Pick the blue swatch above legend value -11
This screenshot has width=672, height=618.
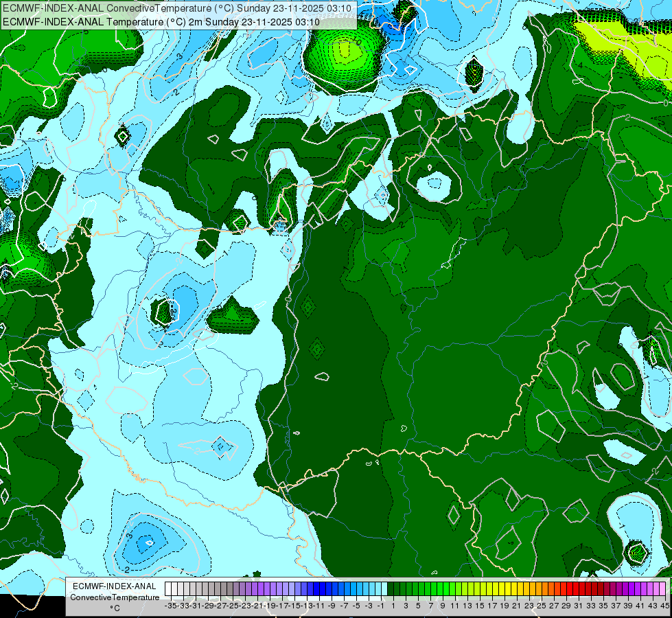(316, 589)
